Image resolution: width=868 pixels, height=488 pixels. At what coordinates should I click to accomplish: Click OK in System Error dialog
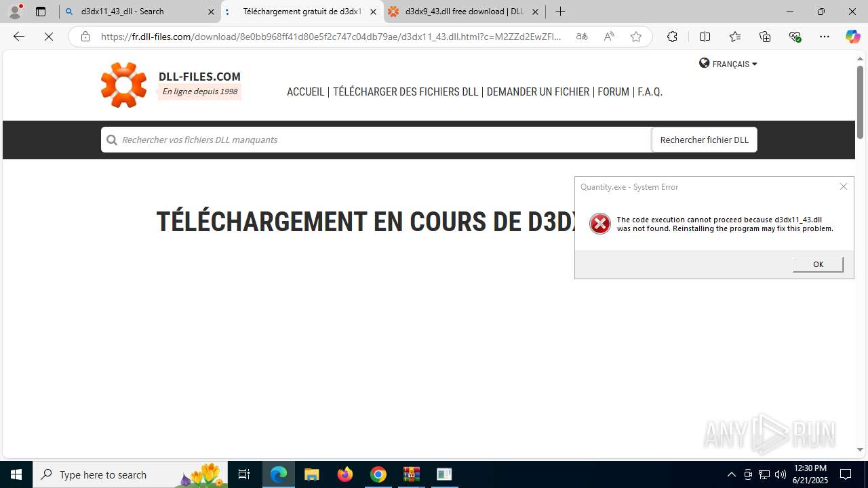[818, 264]
